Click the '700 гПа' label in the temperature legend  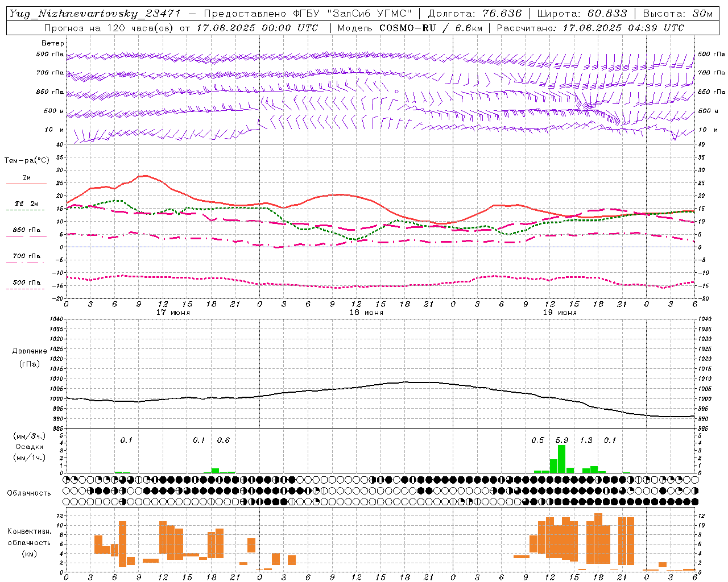(x=27, y=256)
